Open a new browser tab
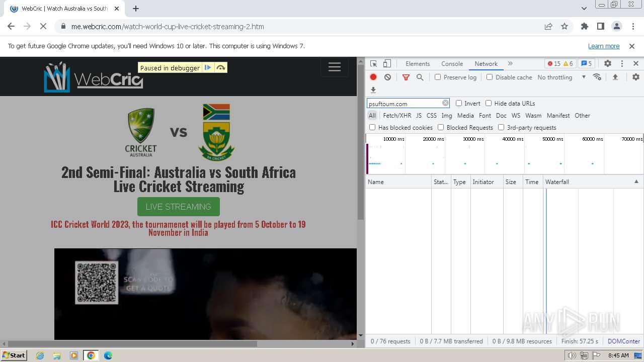644x362 pixels. click(x=136, y=9)
